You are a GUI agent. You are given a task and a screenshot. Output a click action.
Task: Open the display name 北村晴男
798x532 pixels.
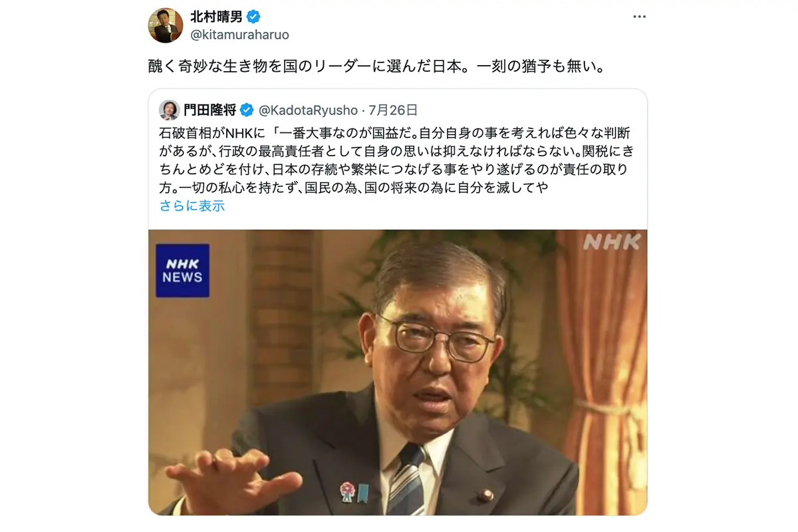tap(216, 17)
